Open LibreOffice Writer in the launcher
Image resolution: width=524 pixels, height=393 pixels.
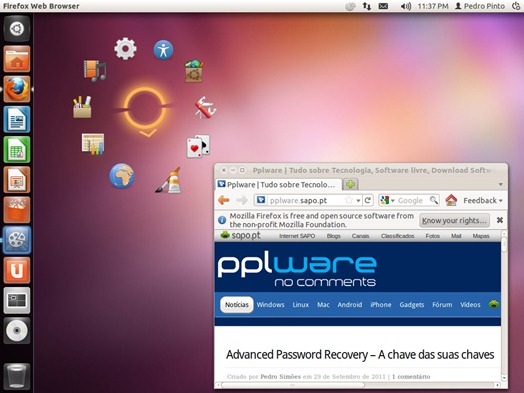(x=17, y=119)
